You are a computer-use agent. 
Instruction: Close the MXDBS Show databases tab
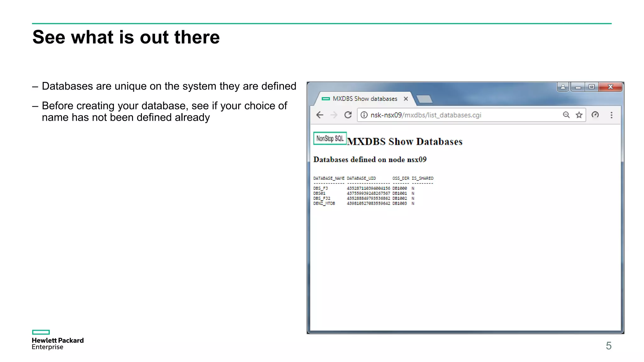point(406,99)
